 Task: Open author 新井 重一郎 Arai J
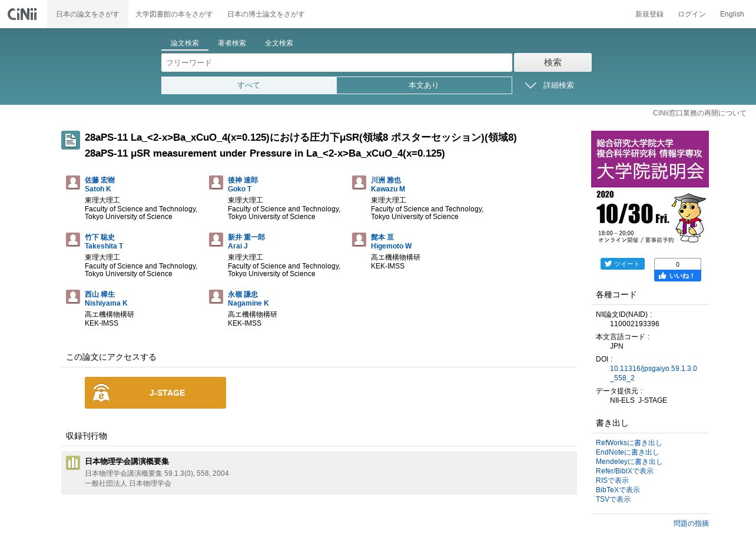246,241
